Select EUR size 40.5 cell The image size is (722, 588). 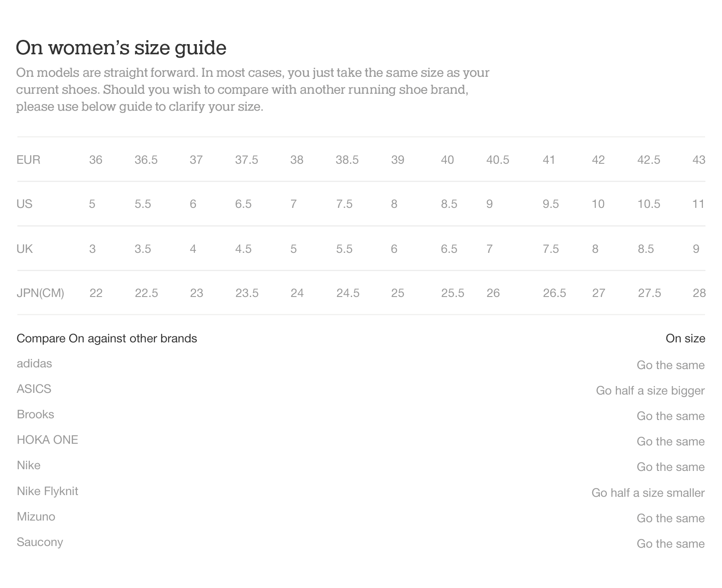tap(498, 160)
